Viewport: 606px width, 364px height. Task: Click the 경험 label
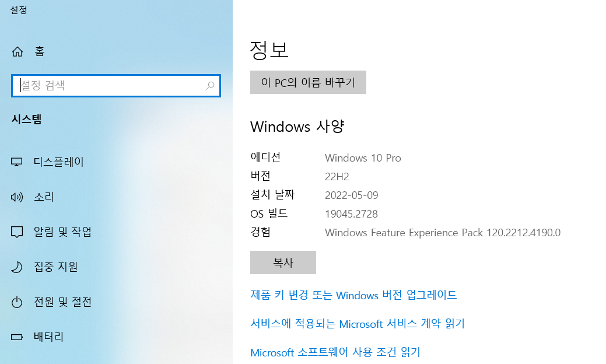(261, 232)
